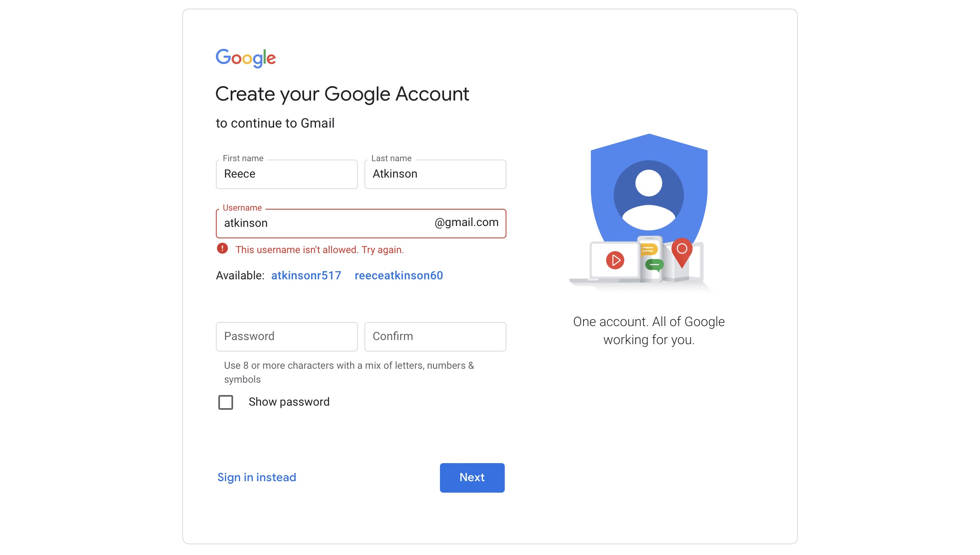
Task: Click the Confirm password input field
Action: [x=435, y=336]
